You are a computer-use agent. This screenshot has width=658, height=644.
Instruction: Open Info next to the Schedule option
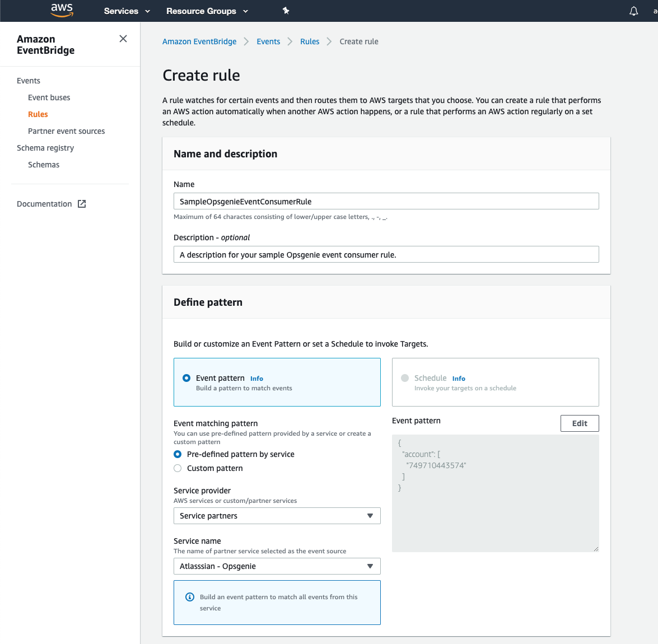pyautogui.click(x=459, y=378)
